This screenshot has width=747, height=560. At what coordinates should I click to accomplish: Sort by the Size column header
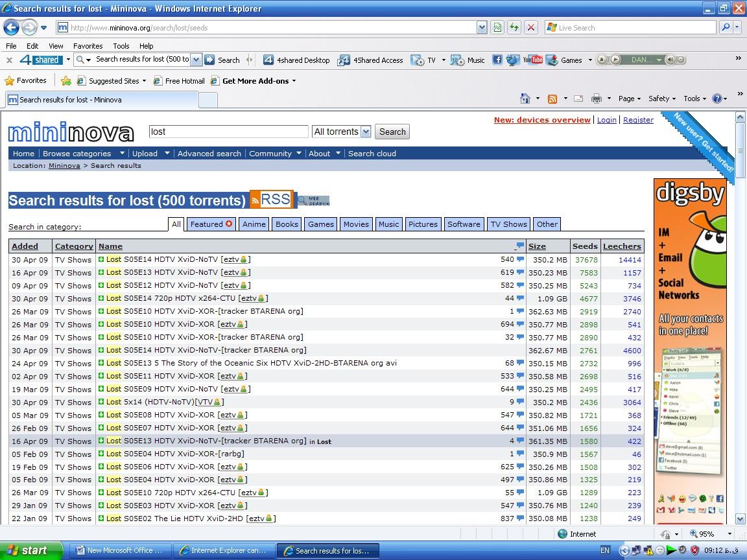[537, 246]
